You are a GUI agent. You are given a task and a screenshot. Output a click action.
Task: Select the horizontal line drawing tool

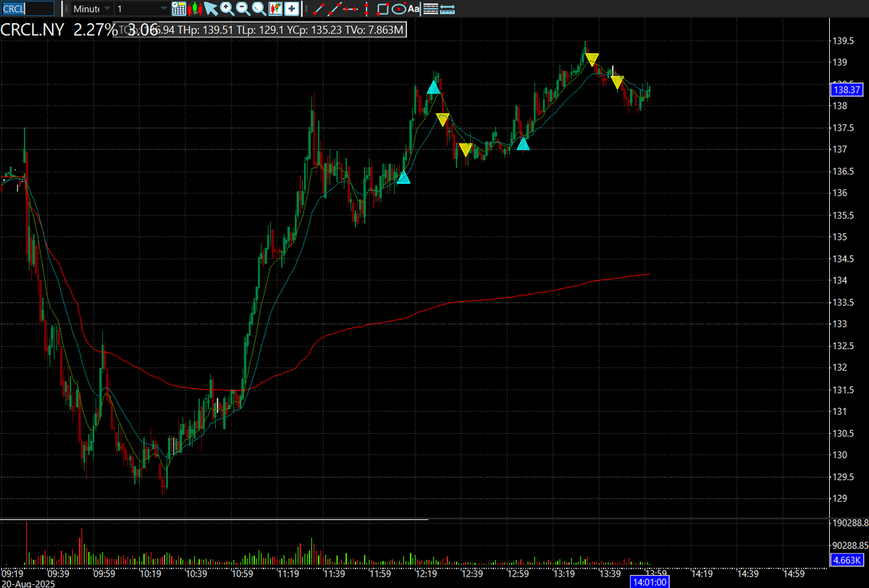tap(350, 9)
